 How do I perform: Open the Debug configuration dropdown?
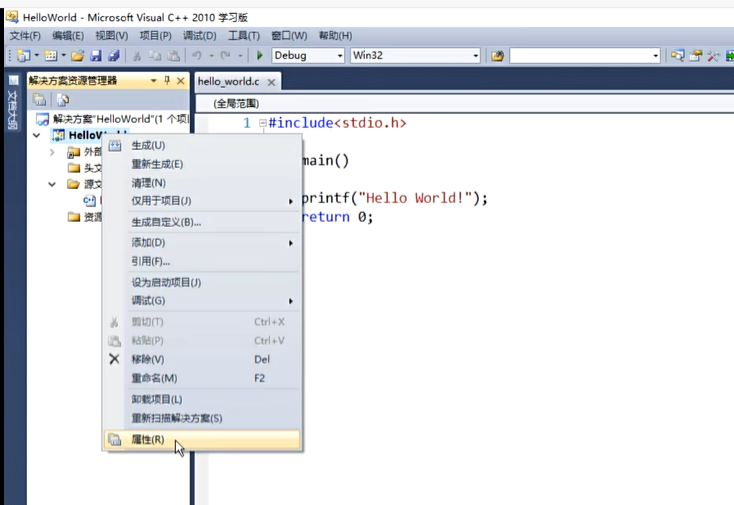(x=340, y=56)
